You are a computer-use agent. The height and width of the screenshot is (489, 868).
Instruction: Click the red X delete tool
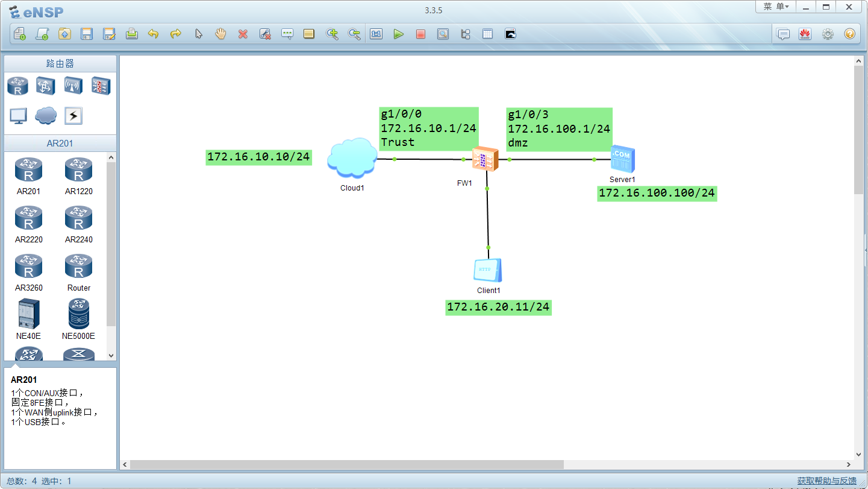[x=243, y=34]
